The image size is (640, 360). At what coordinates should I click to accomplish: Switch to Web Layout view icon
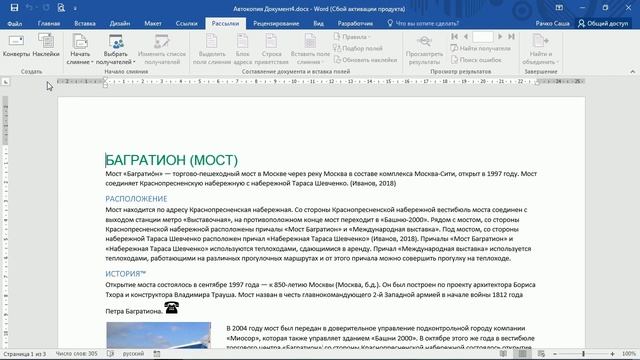[541, 354]
